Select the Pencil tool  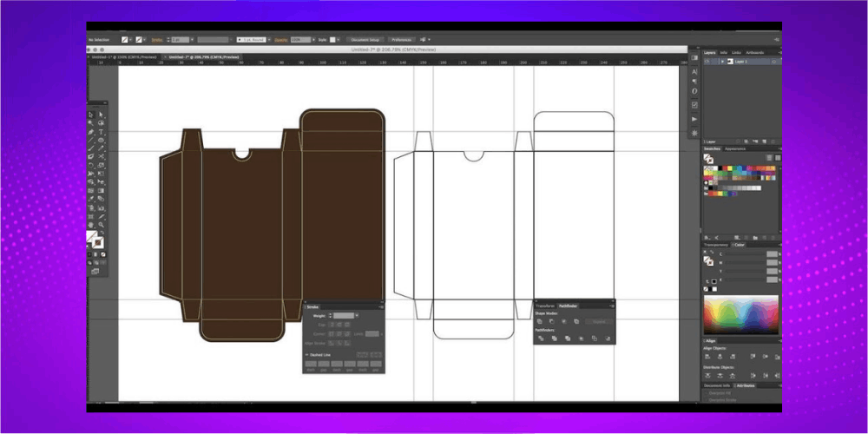102,149
